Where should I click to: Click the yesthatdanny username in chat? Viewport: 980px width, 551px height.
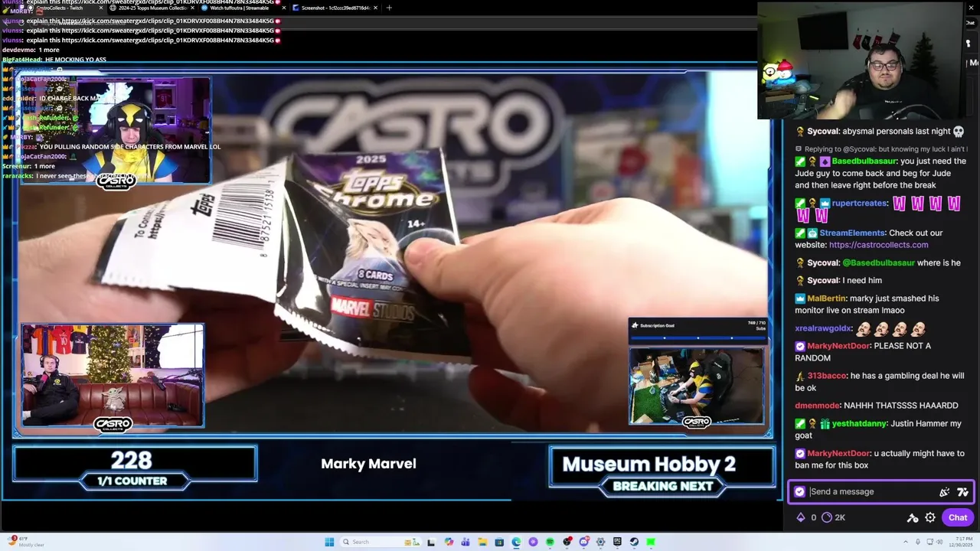pyautogui.click(x=859, y=423)
